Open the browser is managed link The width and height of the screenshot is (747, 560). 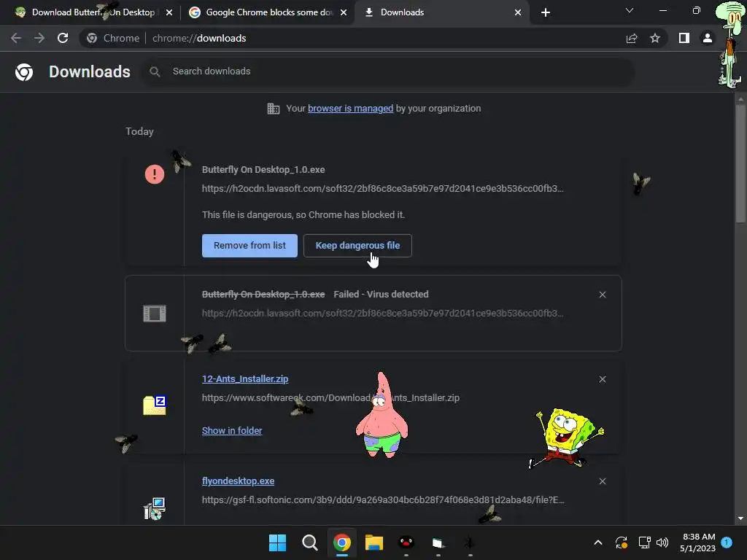click(351, 109)
